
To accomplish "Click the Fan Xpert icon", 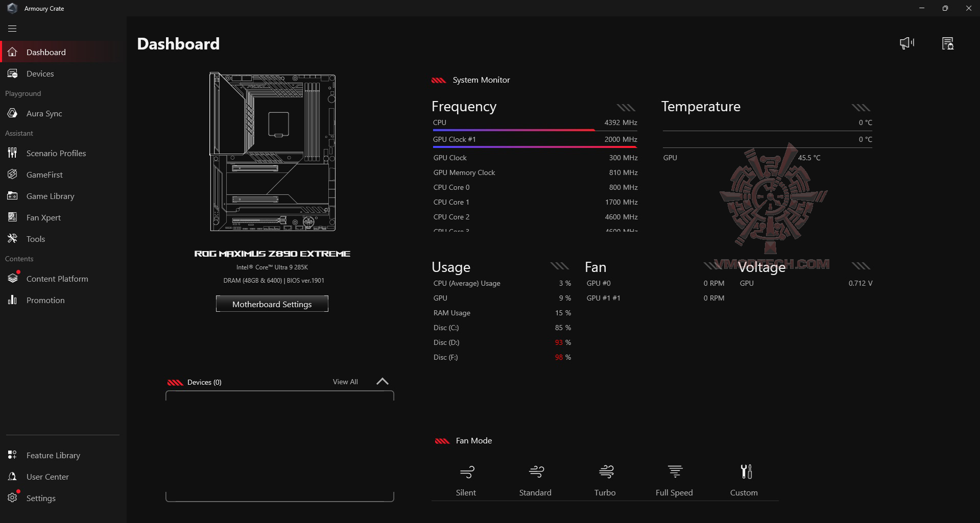I will [x=13, y=217].
